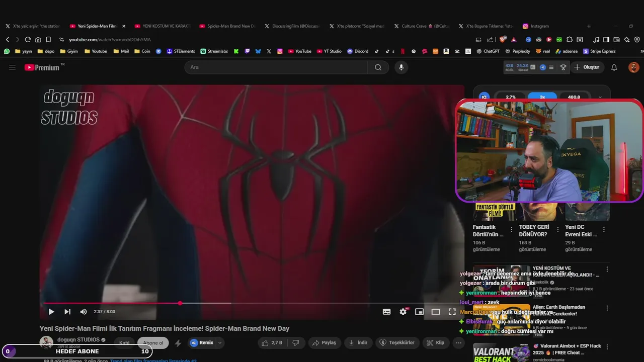Open the YouTube hamburger guide menu
This screenshot has height=362, width=644.
[12, 67]
